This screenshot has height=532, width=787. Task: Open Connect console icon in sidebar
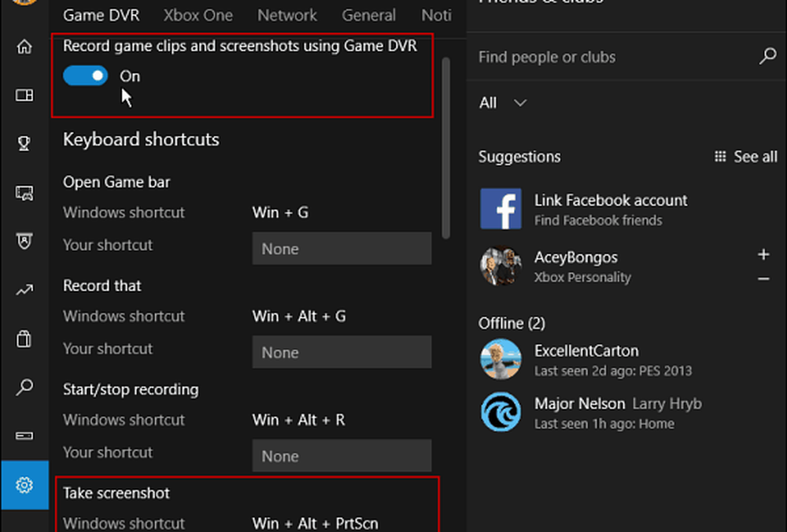click(x=24, y=436)
